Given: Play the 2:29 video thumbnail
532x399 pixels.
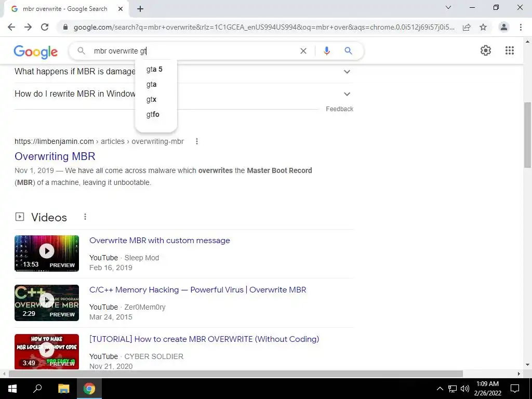Looking at the screenshot, I should click(47, 303).
